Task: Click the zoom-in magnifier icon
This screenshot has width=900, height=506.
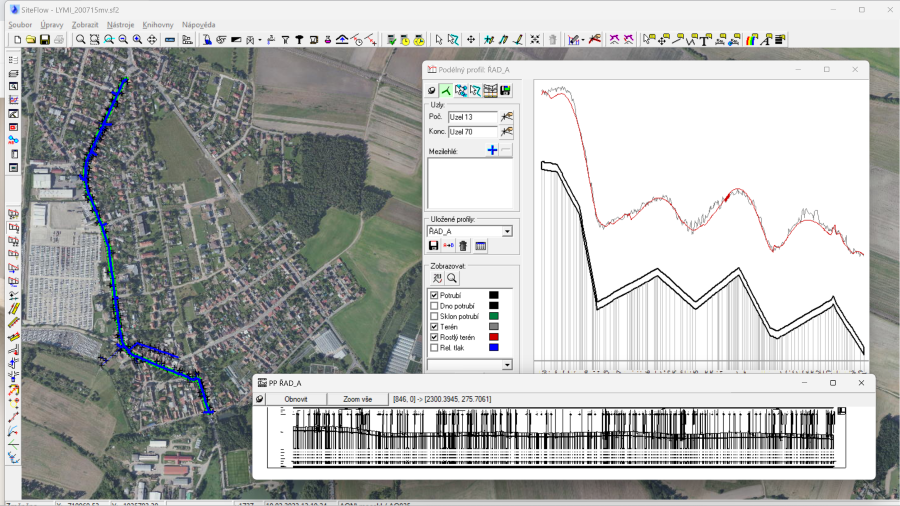Action: click(137, 40)
